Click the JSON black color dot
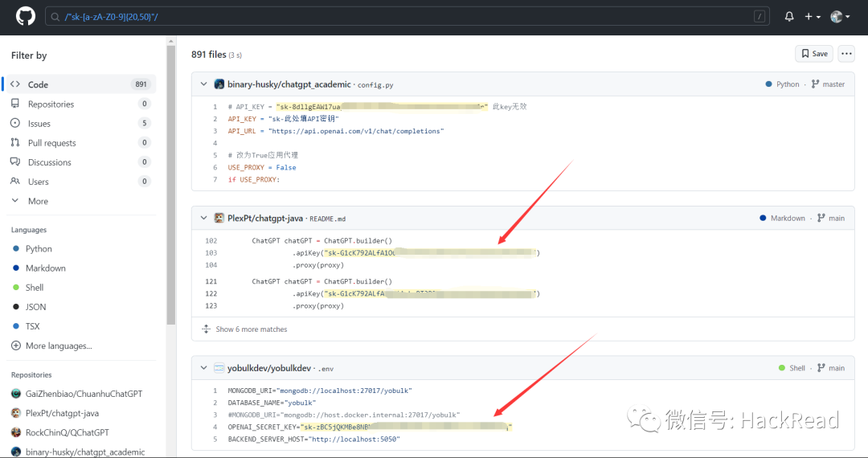The height and width of the screenshot is (458, 868). (x=16, y=306)
